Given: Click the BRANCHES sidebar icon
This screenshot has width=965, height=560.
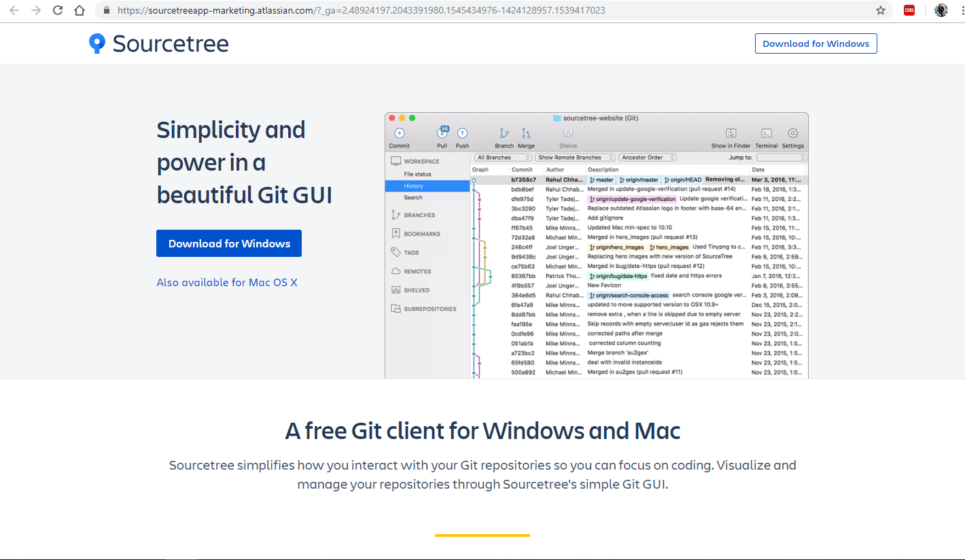Looking at the screenshot, I should [396, 215].
